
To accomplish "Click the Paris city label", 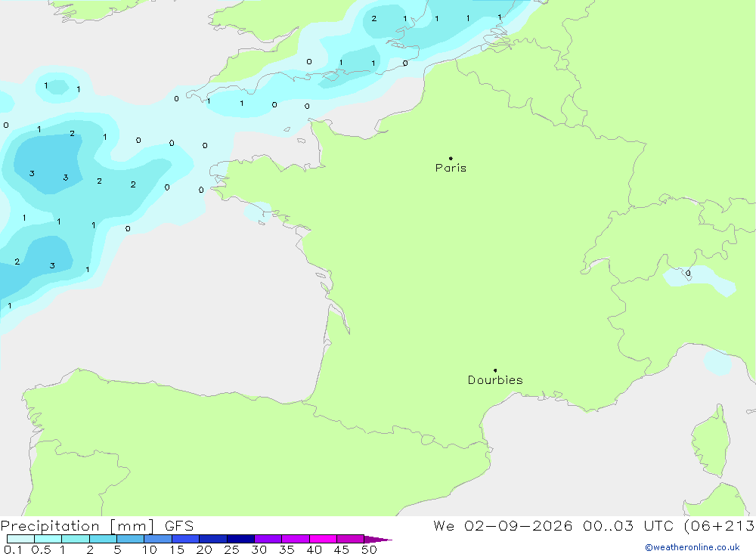I will tap(451, 168).
